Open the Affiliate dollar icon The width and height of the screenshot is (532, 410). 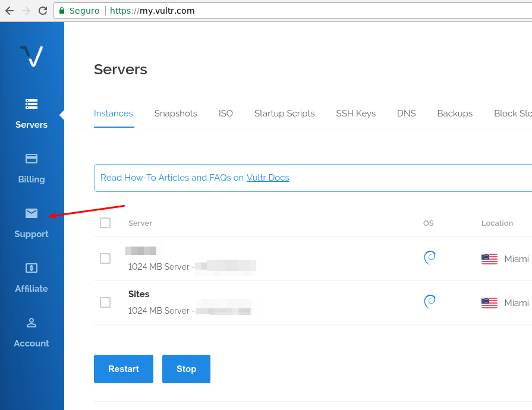[x=32, y=268]
